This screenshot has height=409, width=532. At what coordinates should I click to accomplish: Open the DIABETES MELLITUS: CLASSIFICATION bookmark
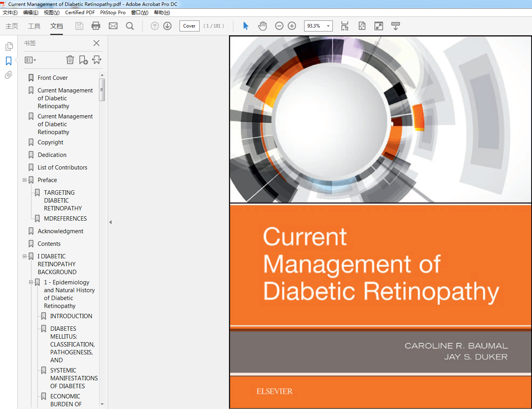72,345
